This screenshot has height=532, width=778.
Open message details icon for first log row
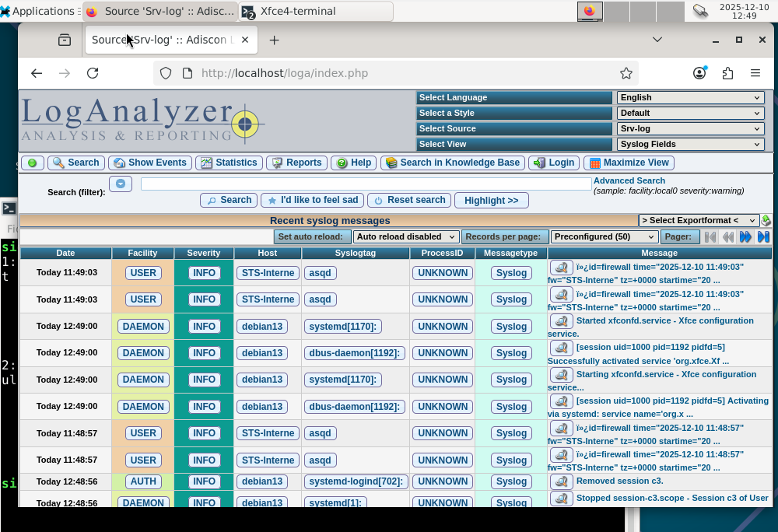click(561, 268)
